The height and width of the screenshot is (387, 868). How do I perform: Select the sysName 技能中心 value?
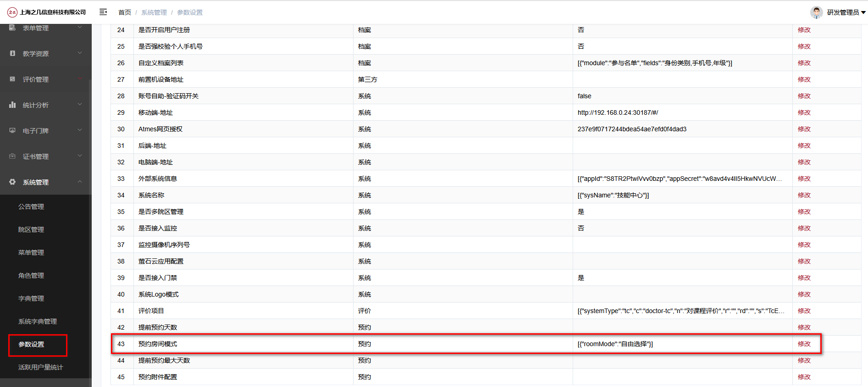[x=614, y=195]
